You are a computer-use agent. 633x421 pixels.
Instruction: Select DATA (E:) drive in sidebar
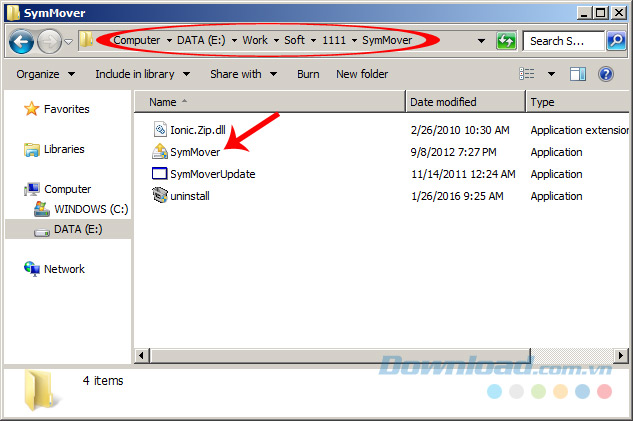(78, 229)
